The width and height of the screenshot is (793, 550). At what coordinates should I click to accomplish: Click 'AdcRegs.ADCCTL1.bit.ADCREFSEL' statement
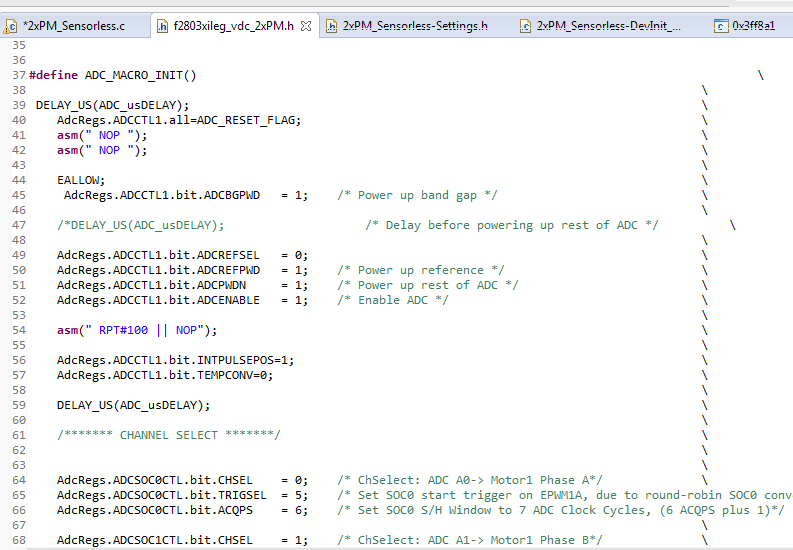(182, 255)
